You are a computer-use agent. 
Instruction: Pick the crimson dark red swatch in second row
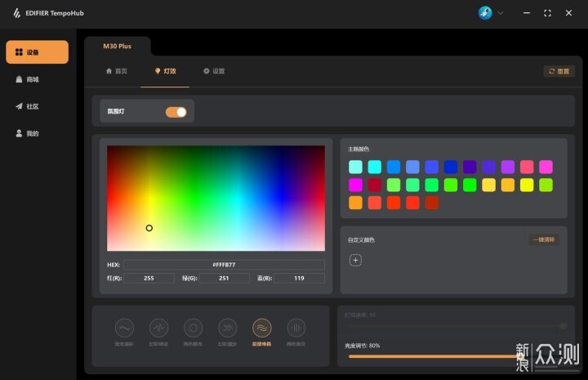point(375,185)
